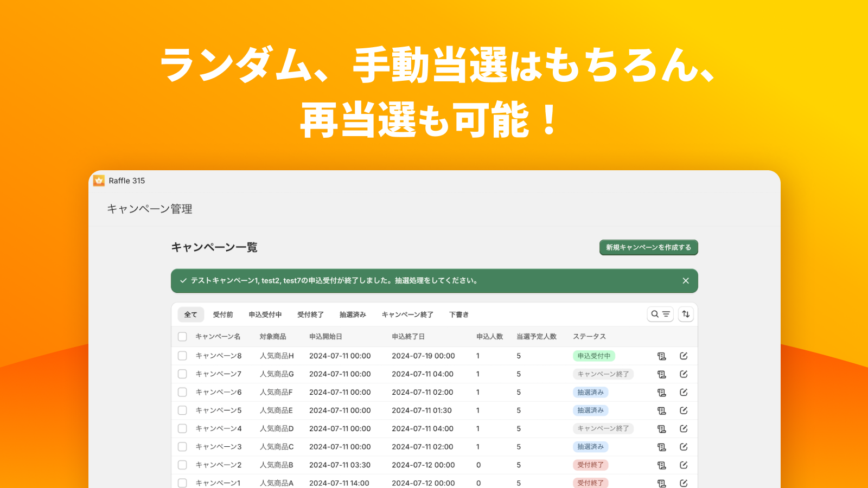Tick the checkbox next to キャンペーン7

tap(182, 374)
